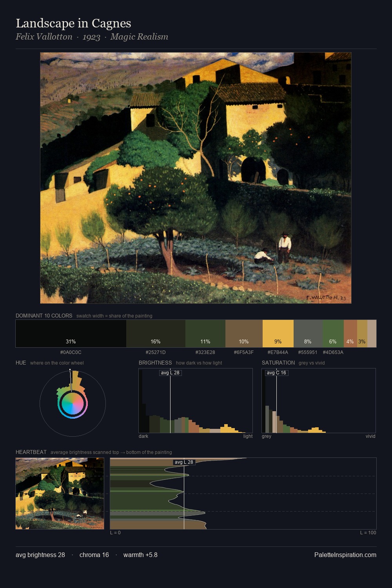Click the warmth +5.8 footer stat
The width and height of the screenshot is (392, 588).
click(x=140, y=555)
